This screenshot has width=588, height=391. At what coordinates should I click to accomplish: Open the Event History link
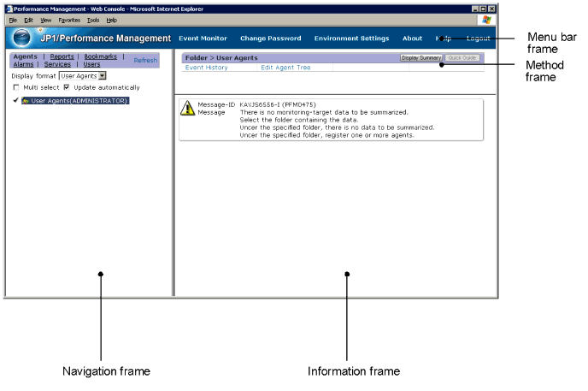(x=206, y=67)
